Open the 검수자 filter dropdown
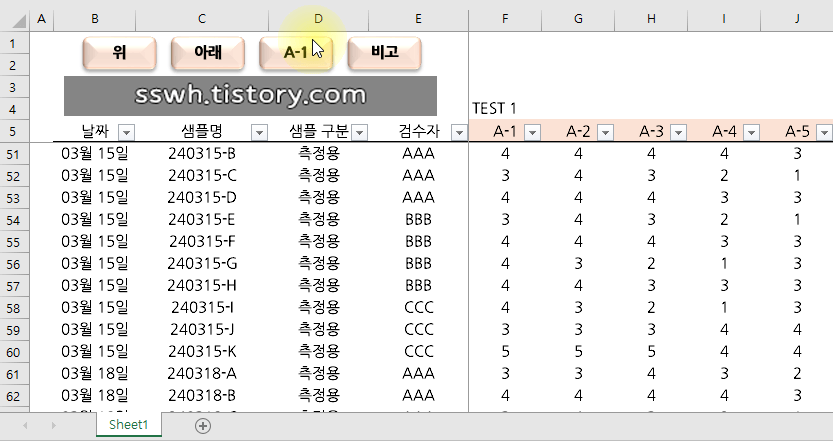833x441 pixels. click(459, 132)
